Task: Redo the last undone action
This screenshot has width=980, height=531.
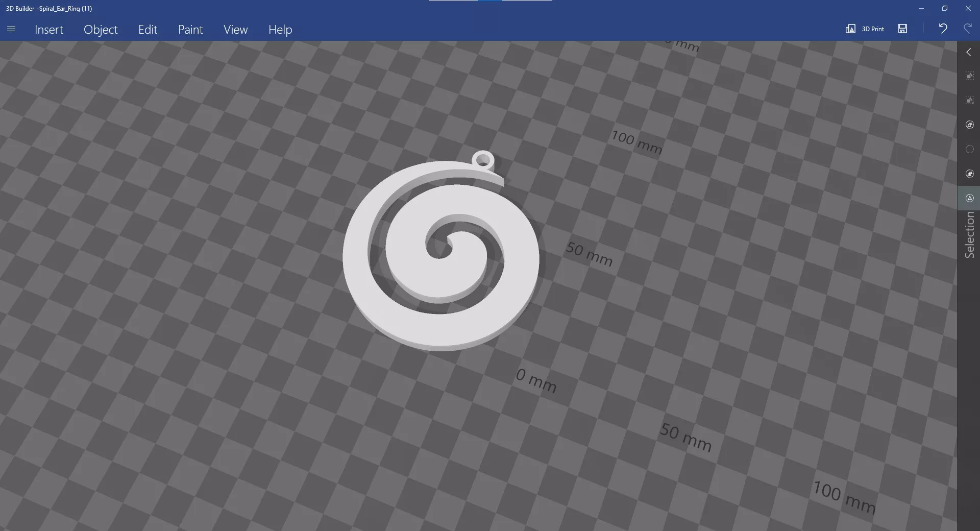Action: pos(967,29)
